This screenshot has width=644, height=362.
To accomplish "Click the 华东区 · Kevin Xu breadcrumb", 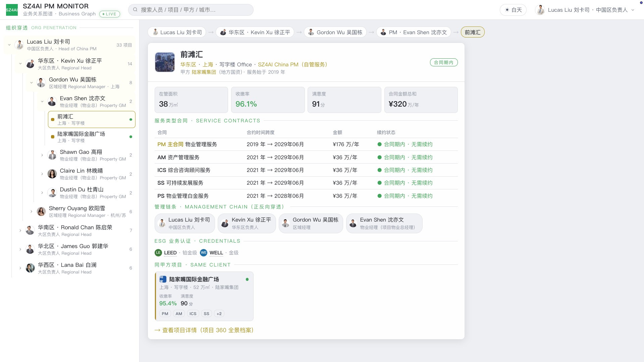I will pos(255,32).
